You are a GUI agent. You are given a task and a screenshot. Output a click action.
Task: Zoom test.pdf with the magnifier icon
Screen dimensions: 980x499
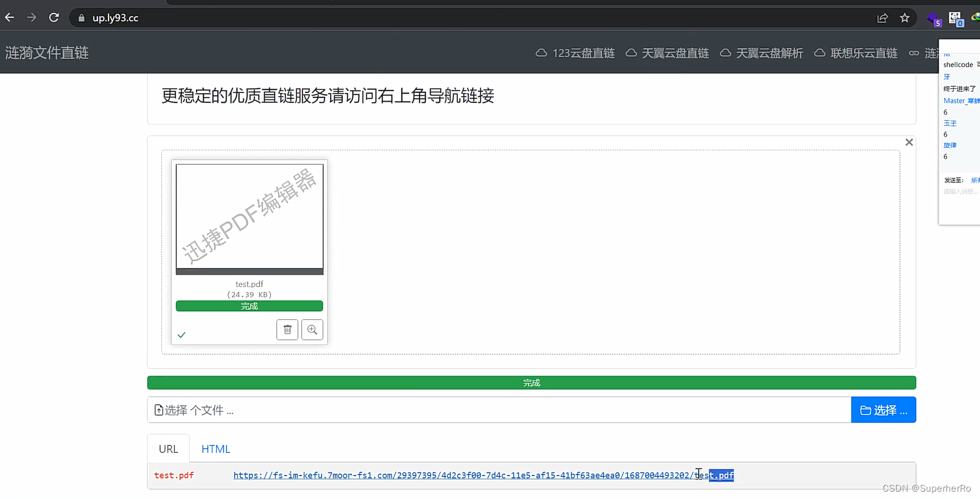(x=312, y=330)
